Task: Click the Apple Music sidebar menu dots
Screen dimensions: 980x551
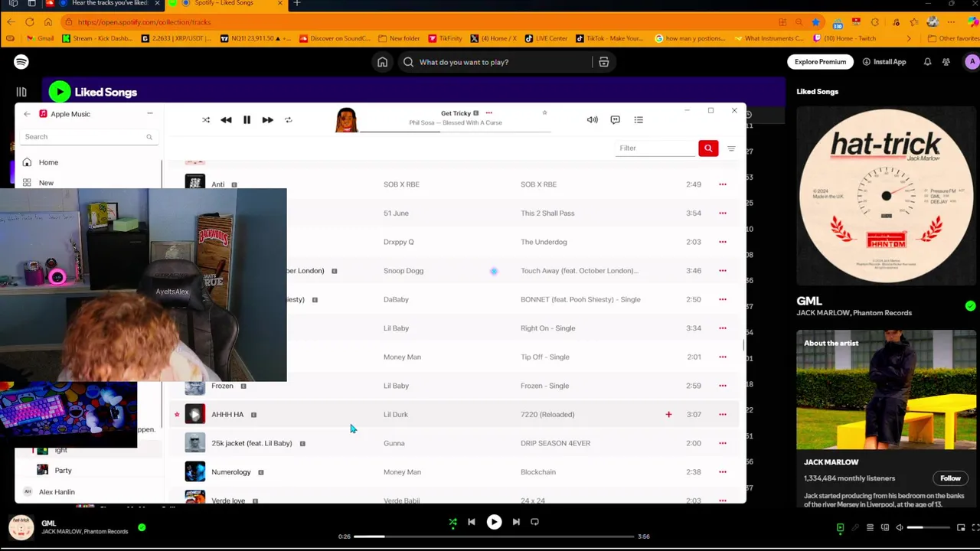Action: click(x=150, y=113)
